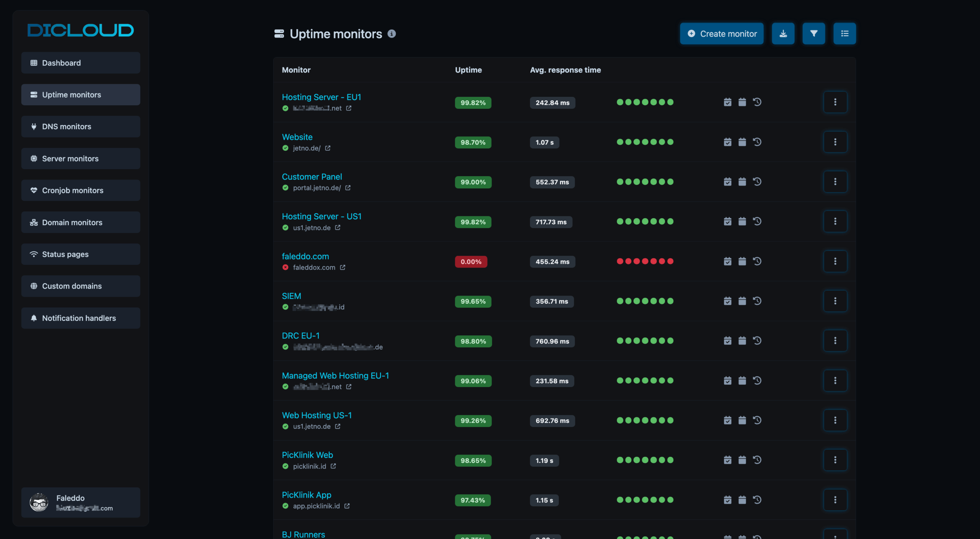Open Cronjob monitors in the sidebar
980x539 pixels.
81,190
